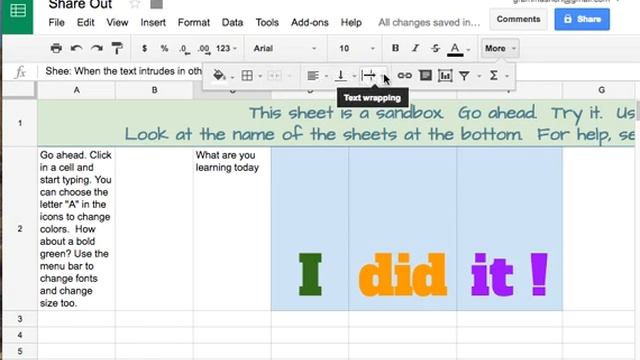This screenshot has height=360, width=640.
Task: Select column B header
Action: 154,90
